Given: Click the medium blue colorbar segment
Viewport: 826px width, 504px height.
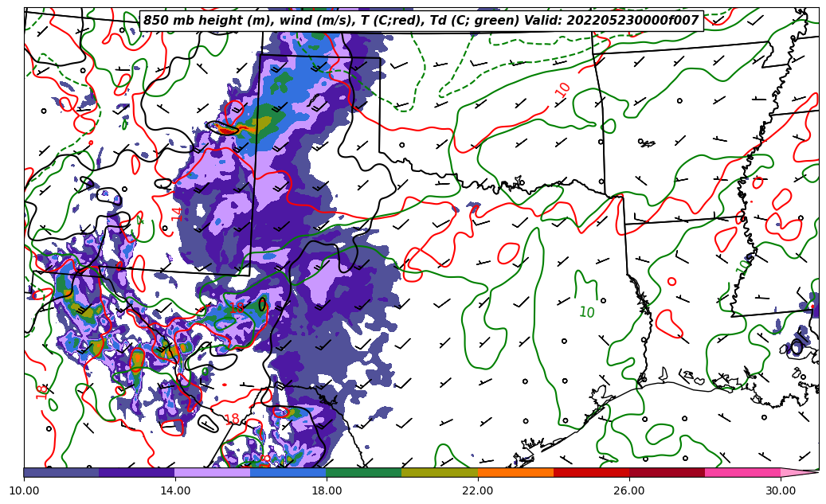Looking at the screenshot, I should click(288, 472).
